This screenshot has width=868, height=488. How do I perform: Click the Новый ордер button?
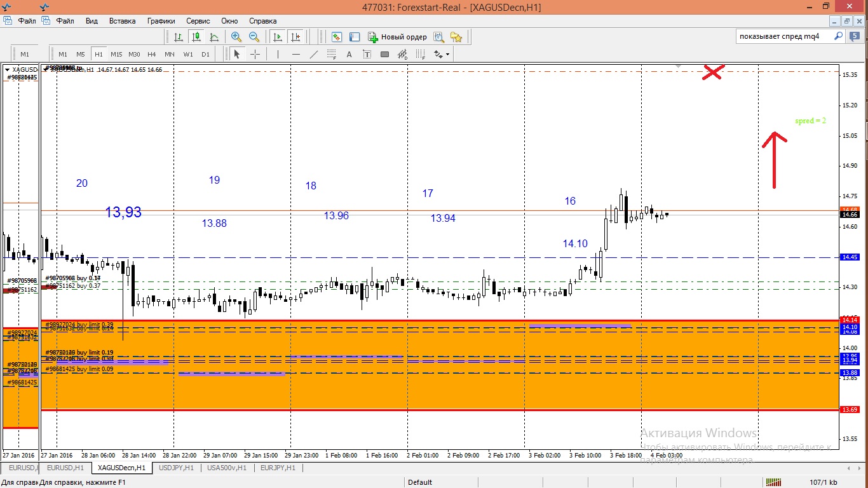(397, 37)
